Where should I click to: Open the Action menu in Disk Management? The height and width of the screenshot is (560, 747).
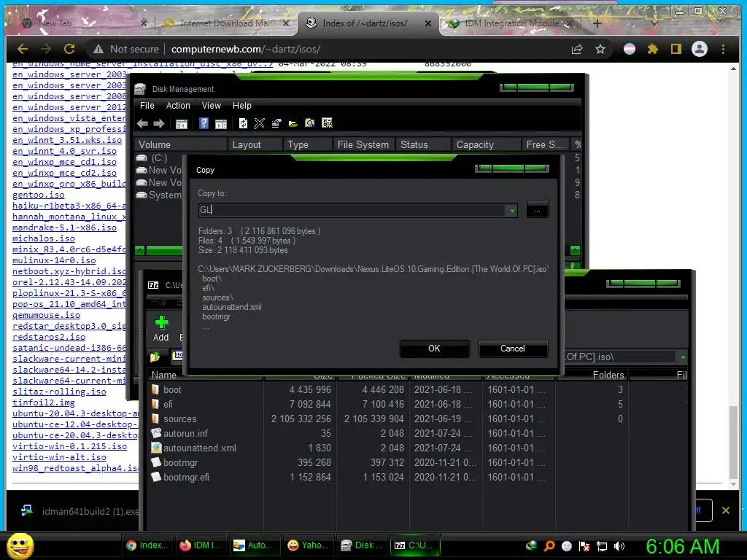(x=178, y=106)
